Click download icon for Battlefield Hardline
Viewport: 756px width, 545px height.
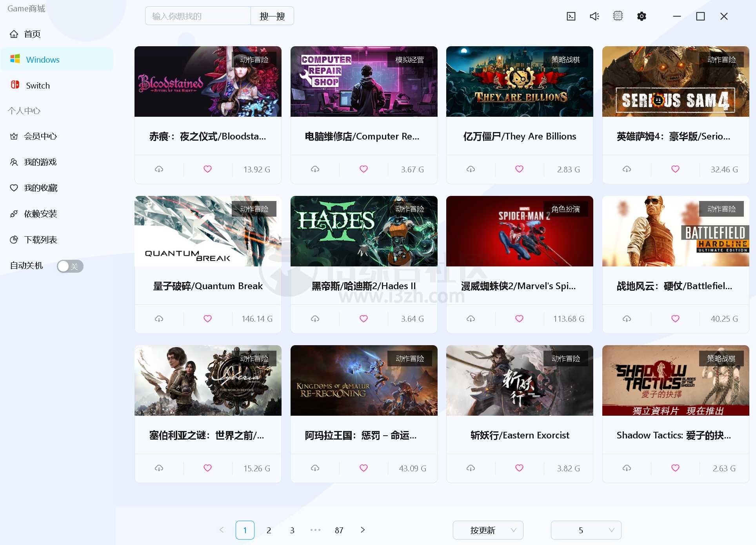[627, 319]
